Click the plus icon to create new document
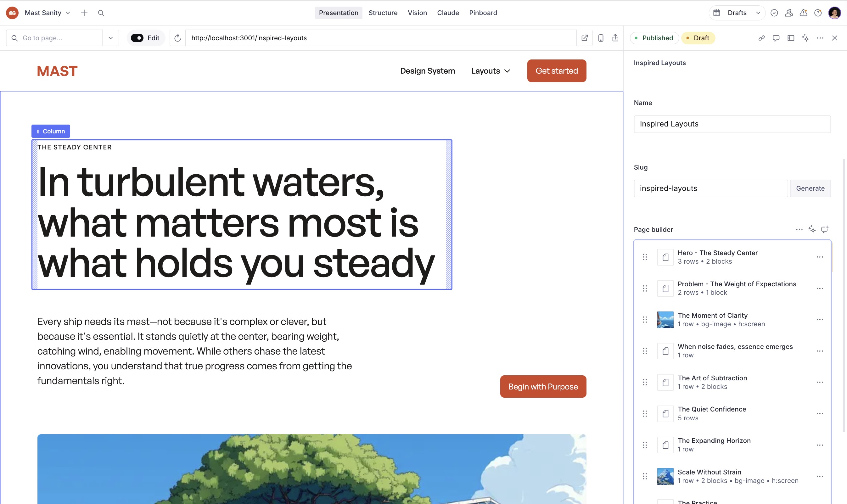 (84, 13)
